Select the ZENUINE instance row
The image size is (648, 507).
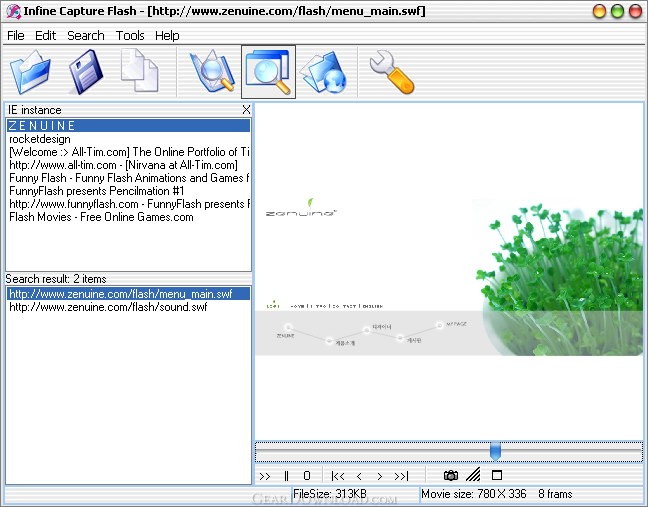(x=128, y=126)
